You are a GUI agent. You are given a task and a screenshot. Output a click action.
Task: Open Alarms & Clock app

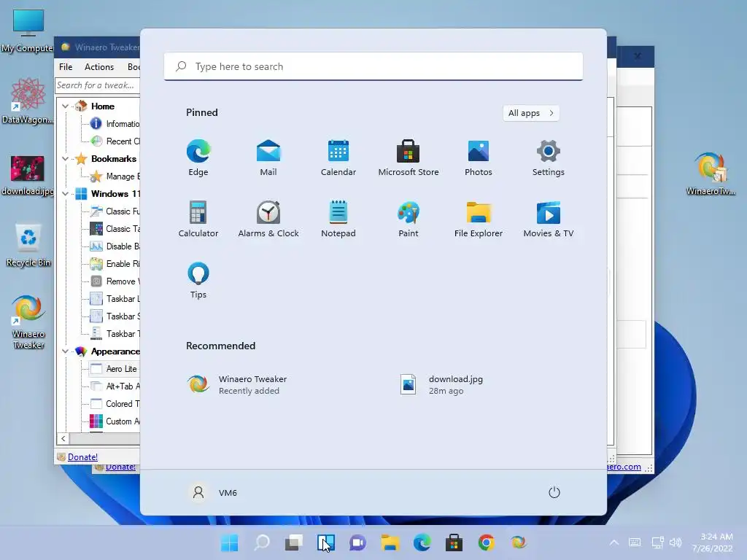[x=268, y=219]
